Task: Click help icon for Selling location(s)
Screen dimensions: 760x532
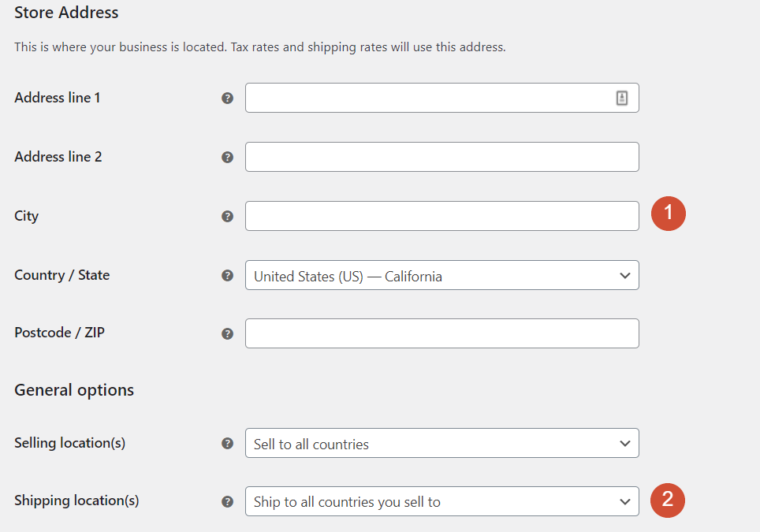Action: click(227, 443)
